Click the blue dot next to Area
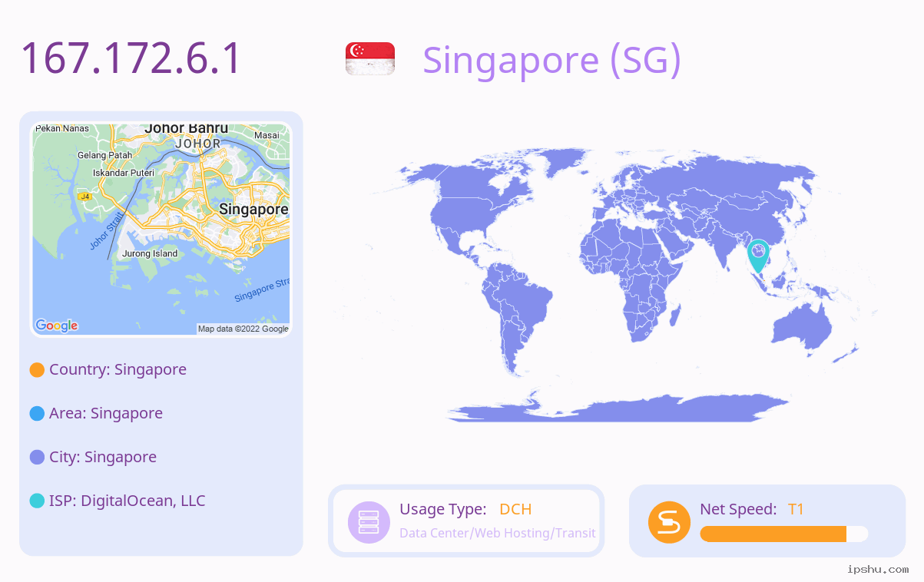The width and height of the screenshot is (924, 582). 37,413
